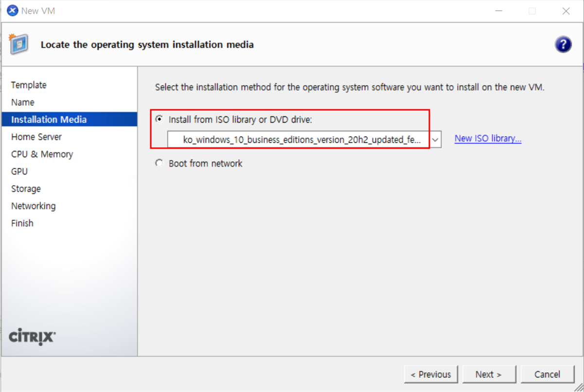This screenshot has height=392, width=584.
Task: Close the New VM window
Action: click(x=566, y=11)
